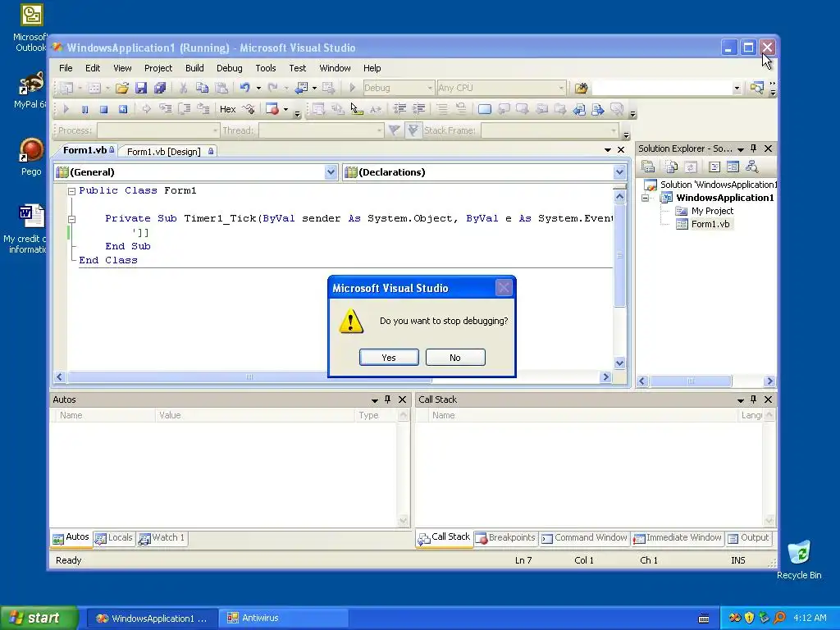This screenshot has height=630, width=840.
Task: Toggle Hex display in the debug toolbar
Action: [228, 109]
